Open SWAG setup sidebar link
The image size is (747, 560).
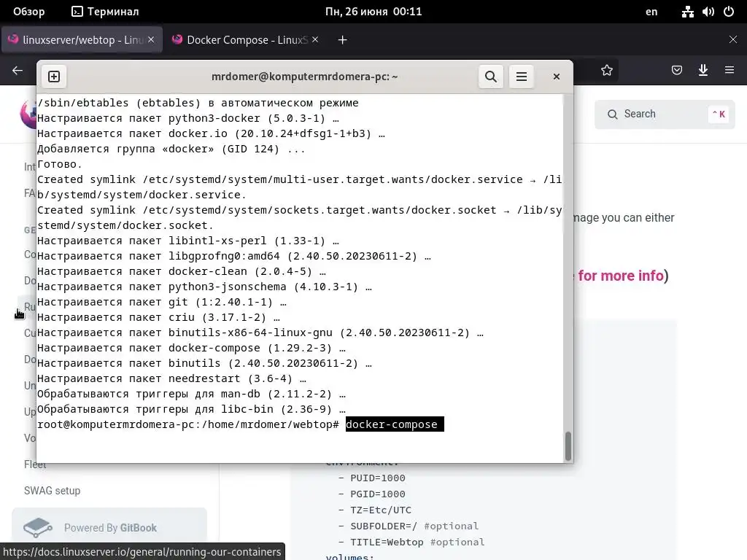pyautogui.click(x=52, y=491)
